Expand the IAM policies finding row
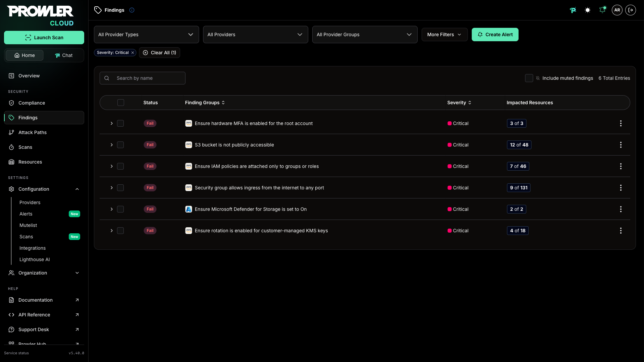Viewport: 644px width, 362px height. 112,166
